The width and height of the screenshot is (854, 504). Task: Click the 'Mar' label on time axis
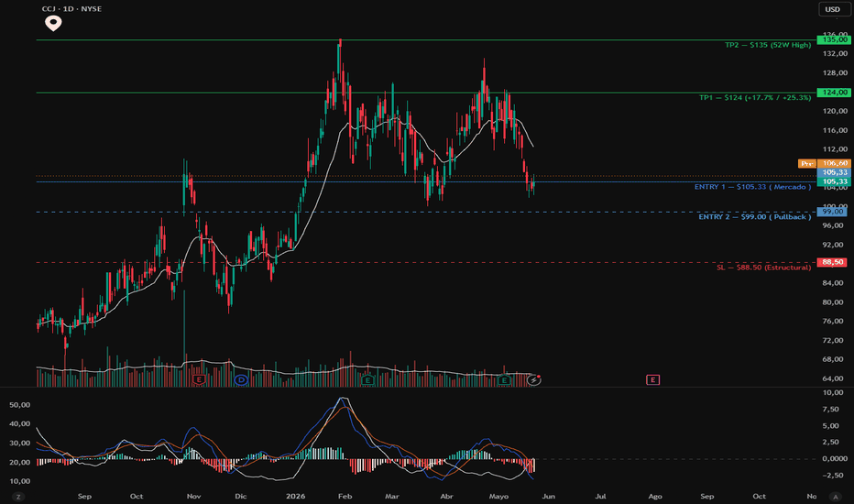(x=392, y=497)
